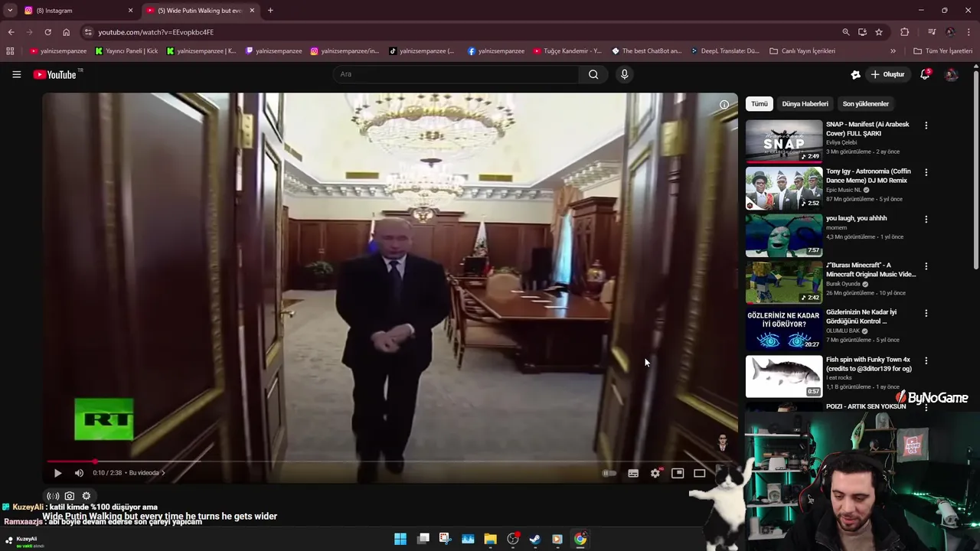Viewport: 980px width, 551px height.
Task: Open options for Tony Igy Astronomia video
Action: (x=926, y=172)
